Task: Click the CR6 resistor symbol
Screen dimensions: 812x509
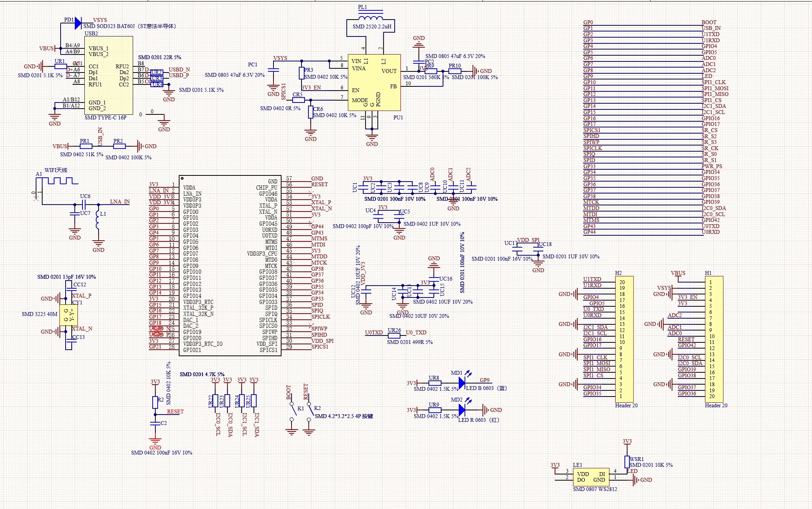Action: 310,112
